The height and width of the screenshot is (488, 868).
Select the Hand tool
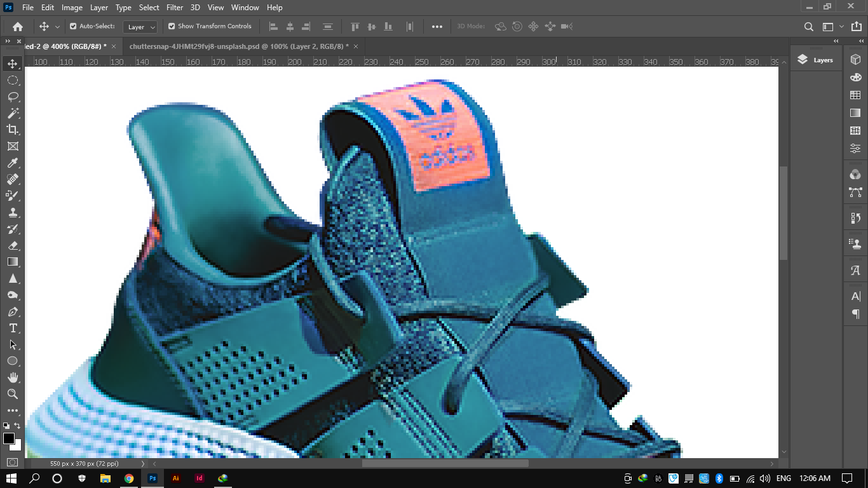click(x=13, y=377)
